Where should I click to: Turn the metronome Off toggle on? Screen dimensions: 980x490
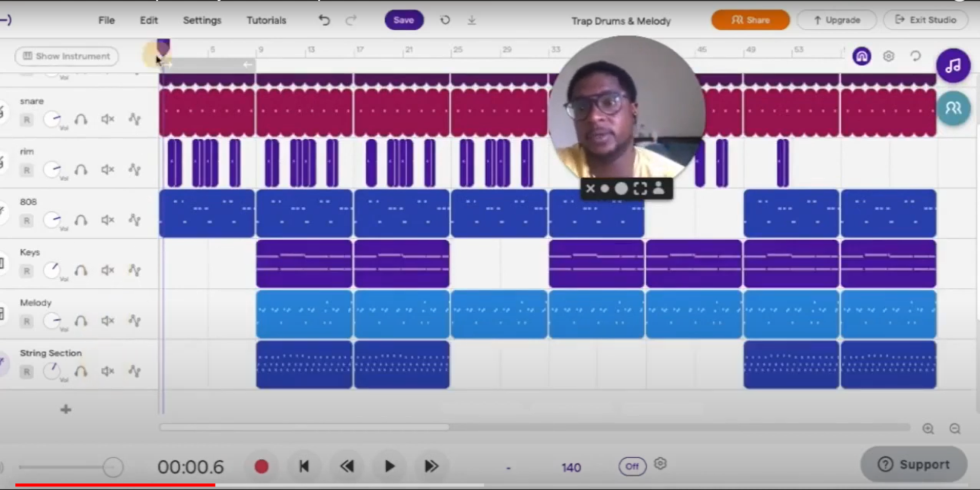[x=632, y=466]
